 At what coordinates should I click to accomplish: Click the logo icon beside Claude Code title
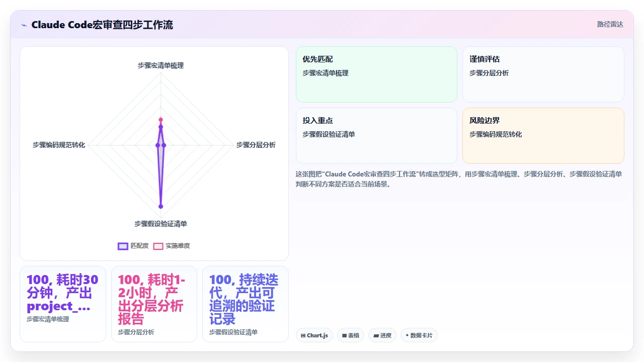(x=24, y=25)
